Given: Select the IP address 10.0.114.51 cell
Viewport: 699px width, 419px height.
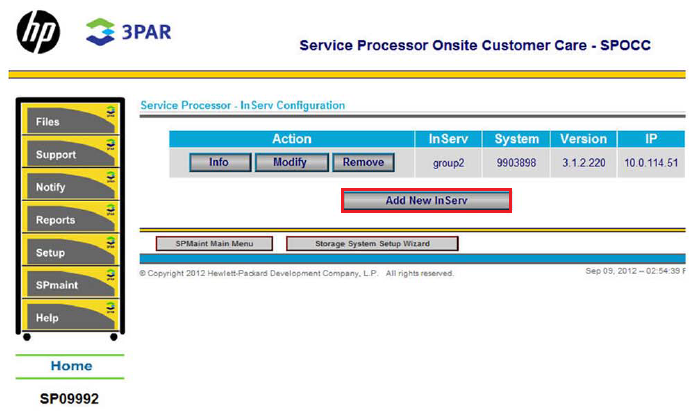Looking at the screenshot, I should 651,163.
